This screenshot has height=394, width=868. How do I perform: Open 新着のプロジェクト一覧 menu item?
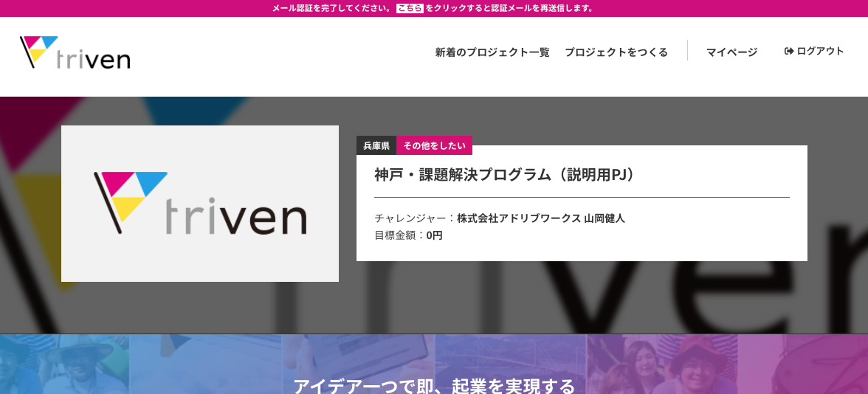click(x=492, y=52)
